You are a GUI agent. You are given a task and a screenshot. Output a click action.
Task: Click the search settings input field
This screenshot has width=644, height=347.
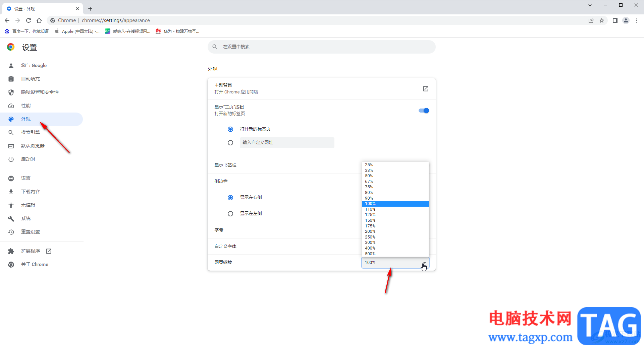322,47
